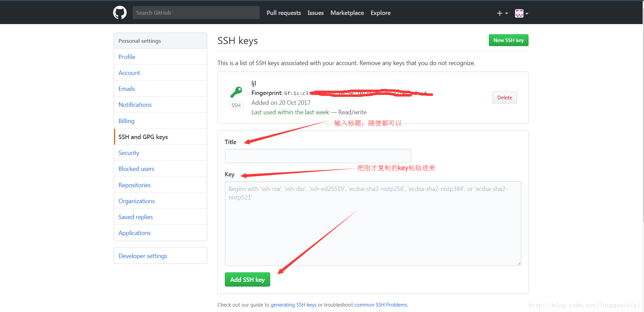Screen dimensions: 644x312
Task: Open Marketplace in top navigation
Action: point(347,13)
